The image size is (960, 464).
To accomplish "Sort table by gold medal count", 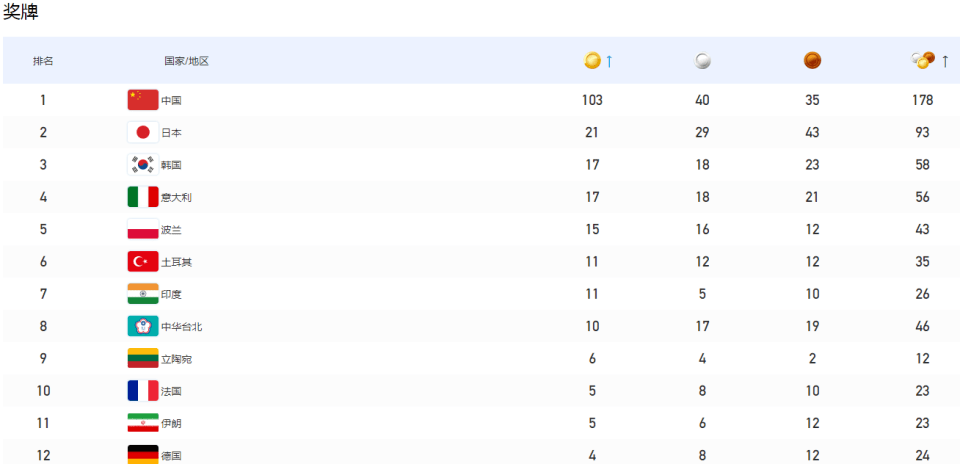I will tap(593, 61).
